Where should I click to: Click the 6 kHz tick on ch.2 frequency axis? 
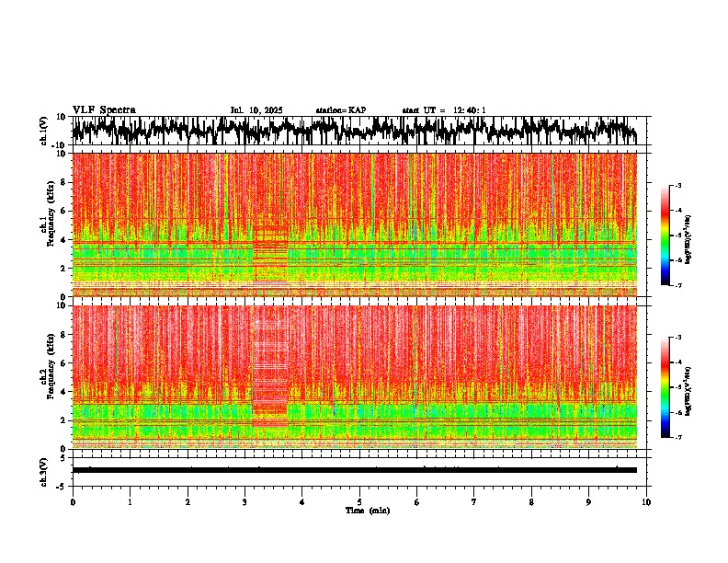coord(63,363)
